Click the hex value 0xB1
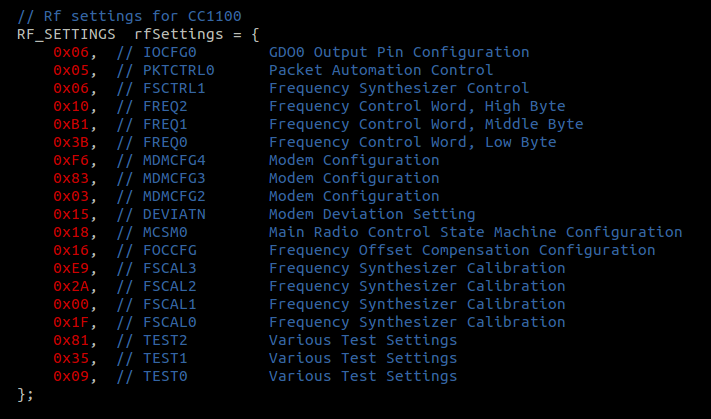Image resolution: width=711 pixels, height=419 pixels. point(71,124)
